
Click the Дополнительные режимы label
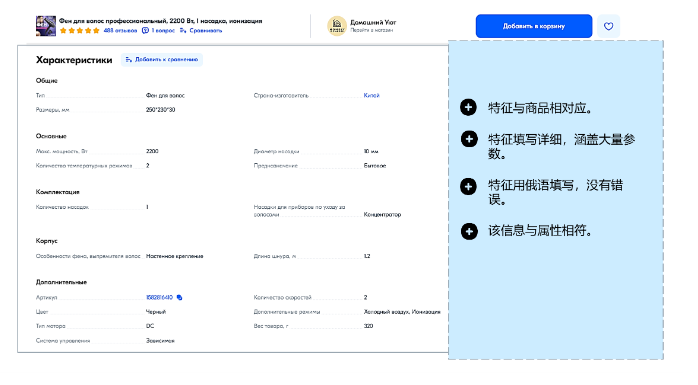pyautogui.click(x=287, y=312)
